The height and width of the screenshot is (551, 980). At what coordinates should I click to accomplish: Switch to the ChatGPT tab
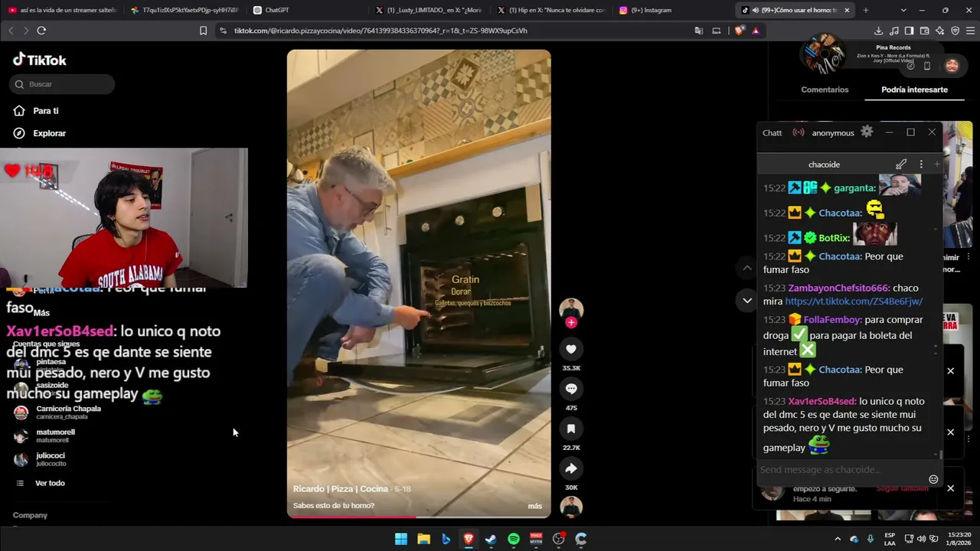[x=306, y=10]
